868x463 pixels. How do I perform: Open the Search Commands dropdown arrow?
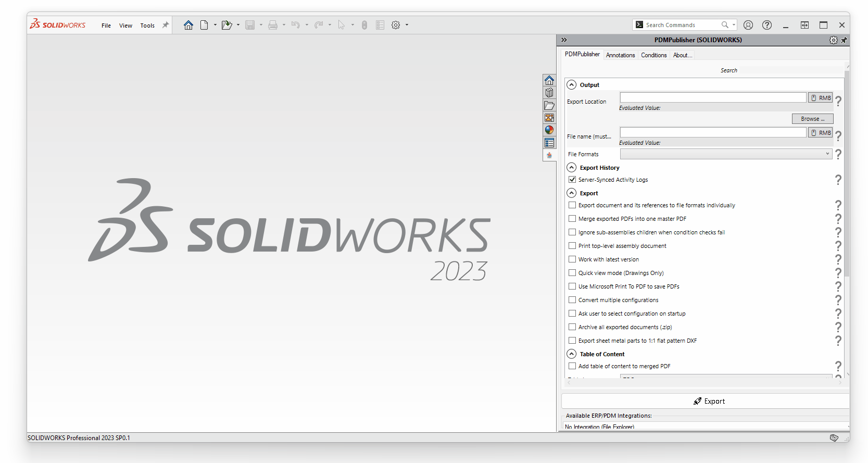(734, 25)
